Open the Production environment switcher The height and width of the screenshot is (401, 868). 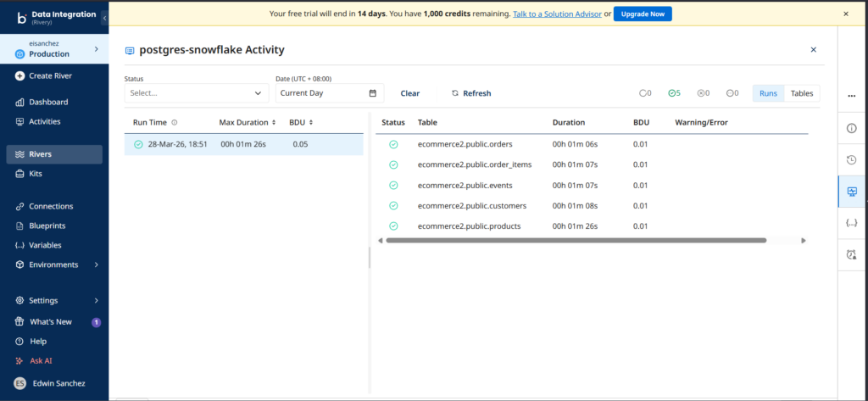(54, 48)
